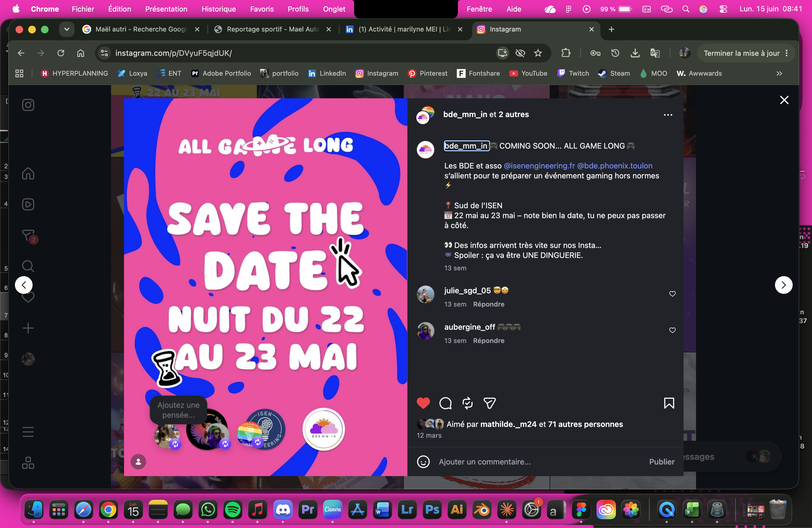Open Google Translate icon in toolbar
This screenshot has height=528, width=812.
(x=655, y=53)
